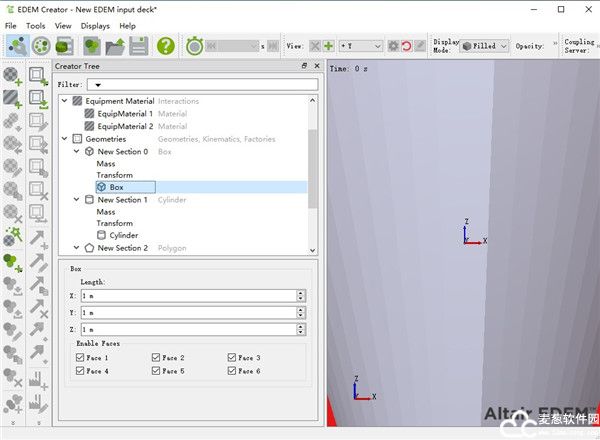Switch to the Analyst mode icon

click(x=64, y=45)
